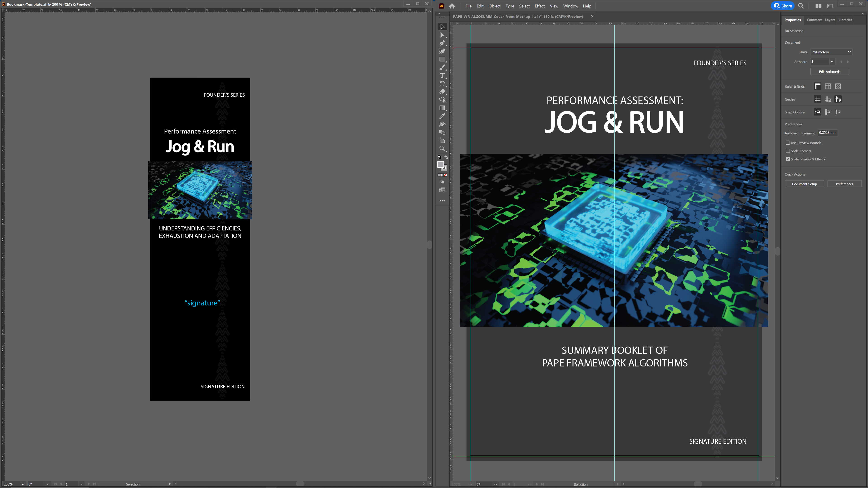The image size is (868, 488).
Task: Click the Fill color swatch
Action: 440,164
